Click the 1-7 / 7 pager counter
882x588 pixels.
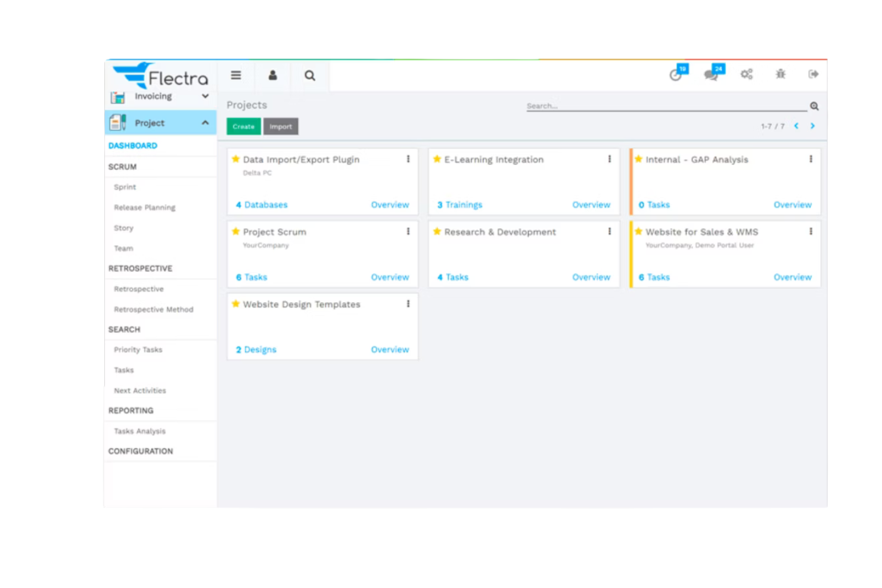(773, 126)
